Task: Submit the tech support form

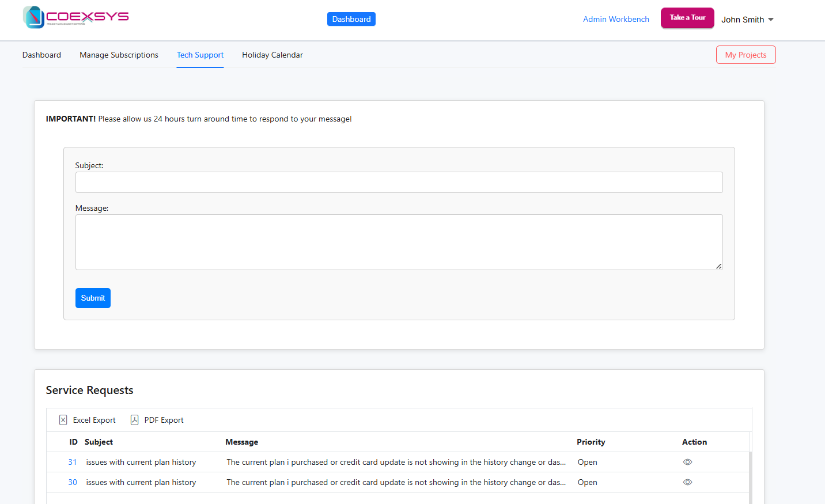Action: click(93, 298)
